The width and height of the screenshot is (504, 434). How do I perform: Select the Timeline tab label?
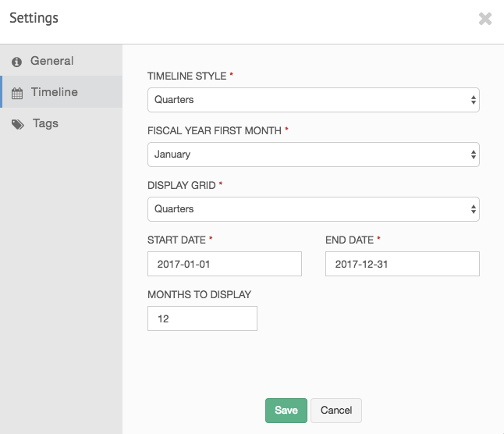coord(55,92)
